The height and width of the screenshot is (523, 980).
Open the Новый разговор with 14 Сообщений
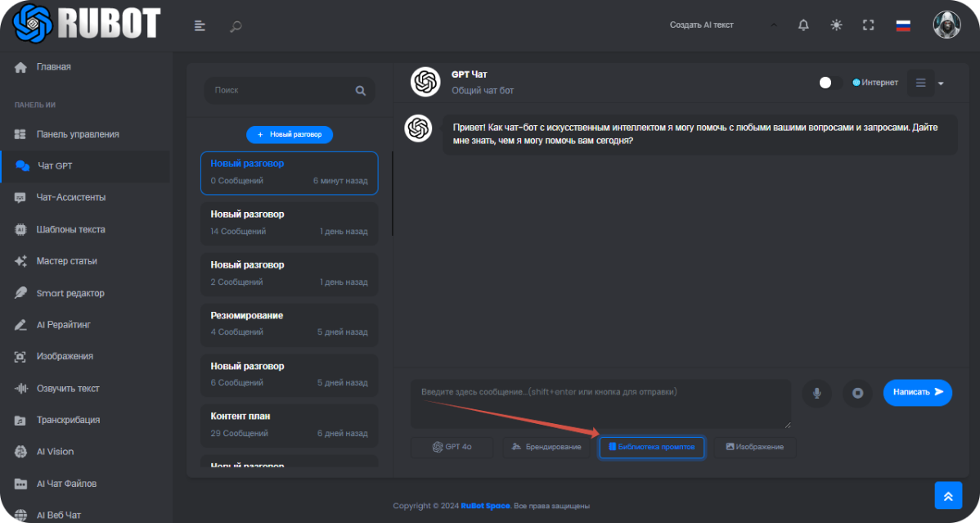(x=290, y=223)
